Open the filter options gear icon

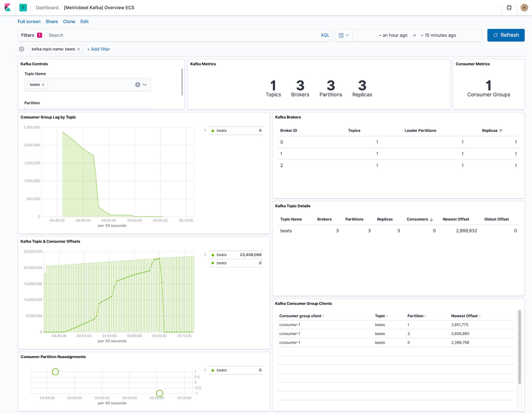tap(22, 49)
